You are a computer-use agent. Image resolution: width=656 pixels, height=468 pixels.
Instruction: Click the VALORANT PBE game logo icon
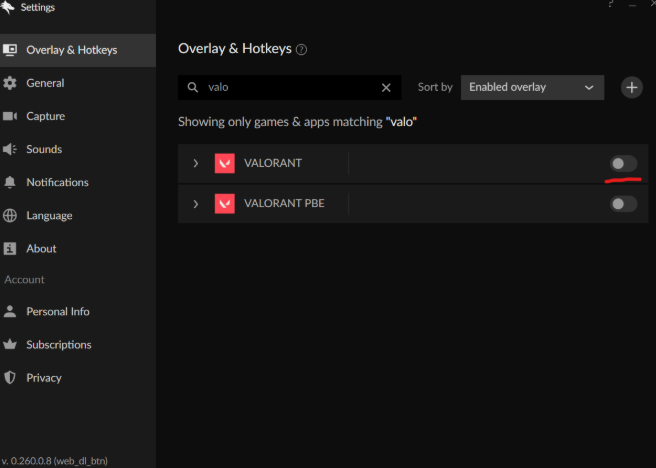pyautogui.click(x=224, y=204)
